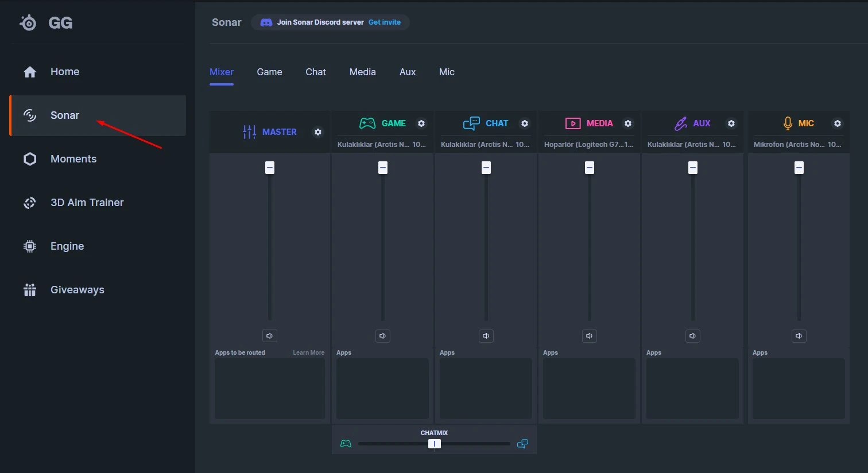Screen dimensions: 868x473
Task: Open Mic channel settings gear
Action: [x=838, y=123]
